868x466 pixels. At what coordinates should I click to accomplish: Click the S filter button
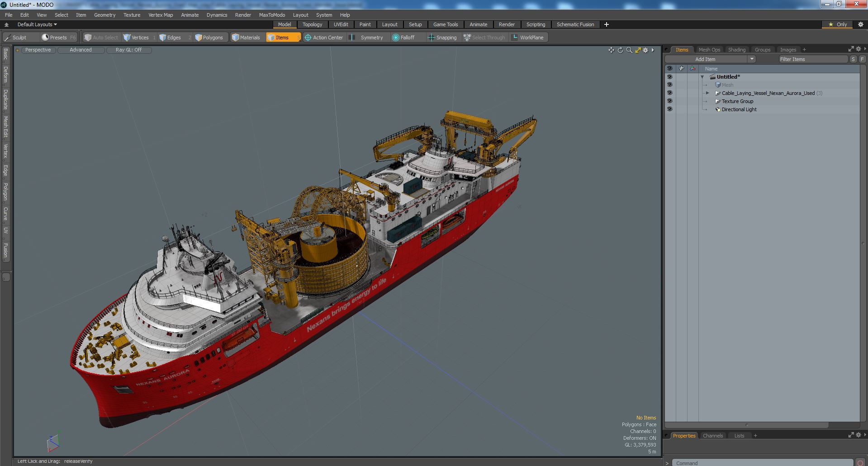tap(853, 59)
